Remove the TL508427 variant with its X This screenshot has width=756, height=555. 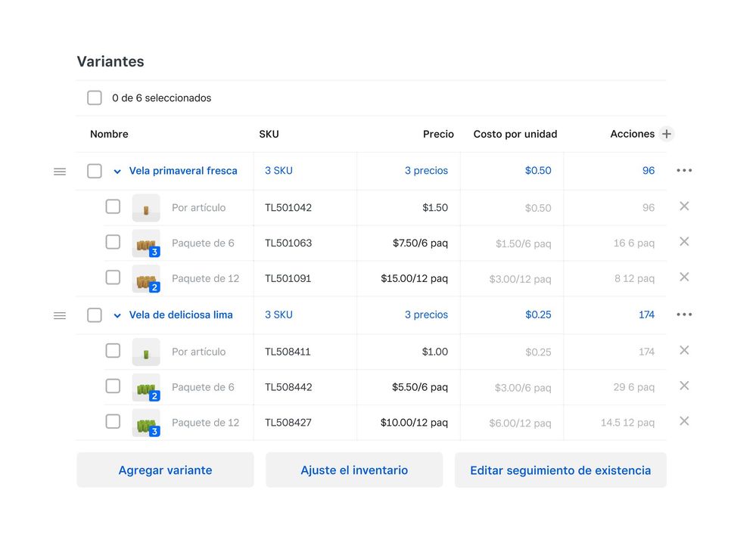[684, 421]
